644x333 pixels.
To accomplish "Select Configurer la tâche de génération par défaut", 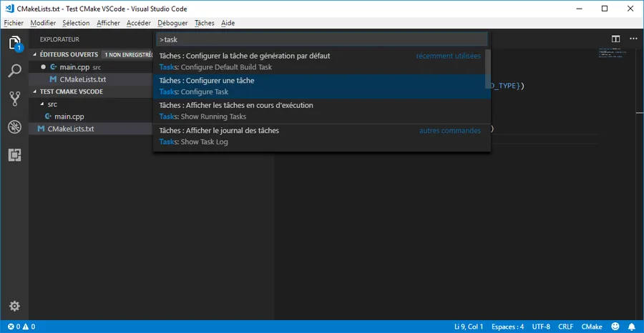I will click(318, 61).
